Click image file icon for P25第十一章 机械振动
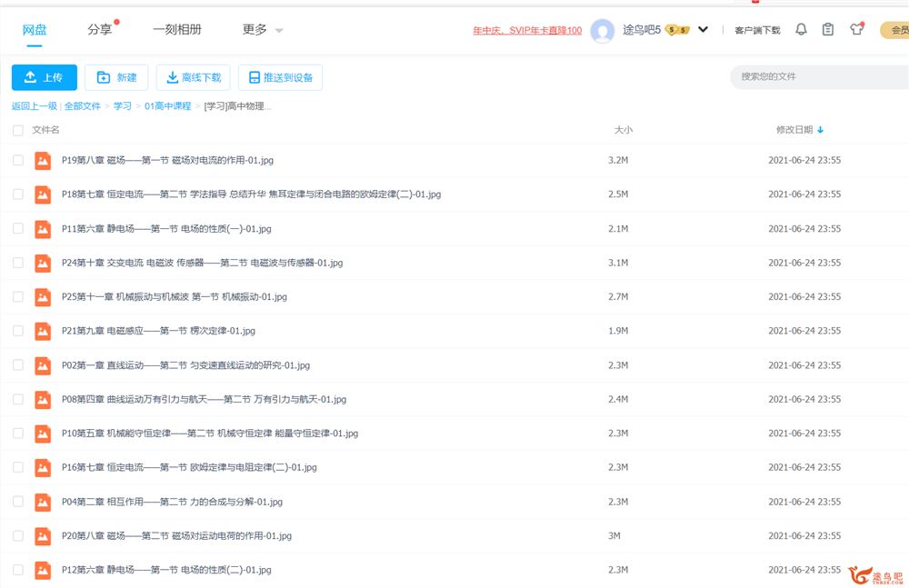This screenshot has height=588, width=909. click(x=43, y=296)
